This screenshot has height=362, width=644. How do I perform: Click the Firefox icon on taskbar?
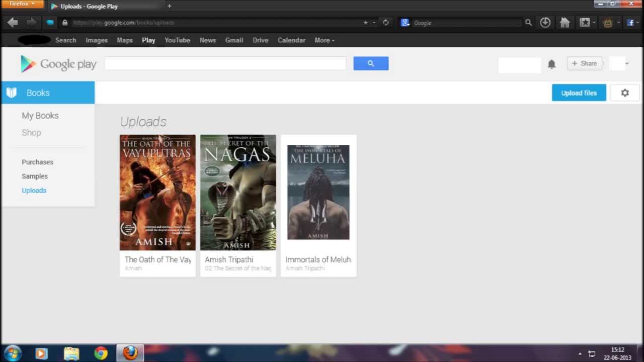[x=130, y=353]
